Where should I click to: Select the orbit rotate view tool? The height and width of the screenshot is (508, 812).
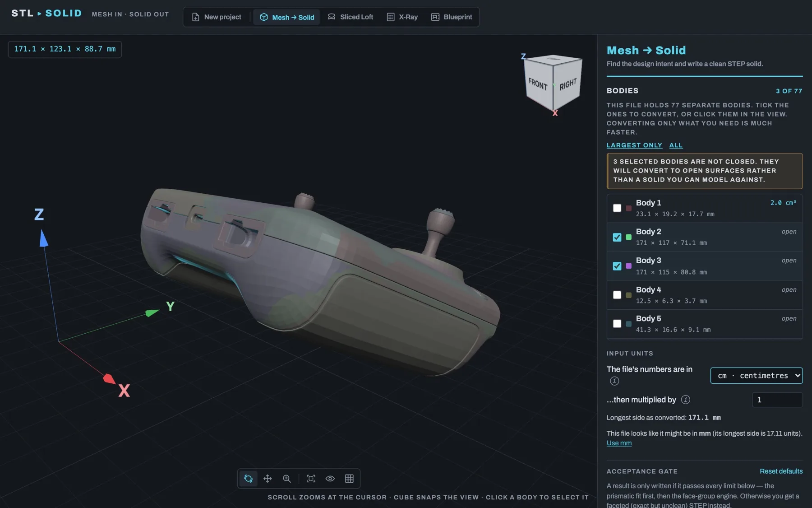click(x=248, y=479)
